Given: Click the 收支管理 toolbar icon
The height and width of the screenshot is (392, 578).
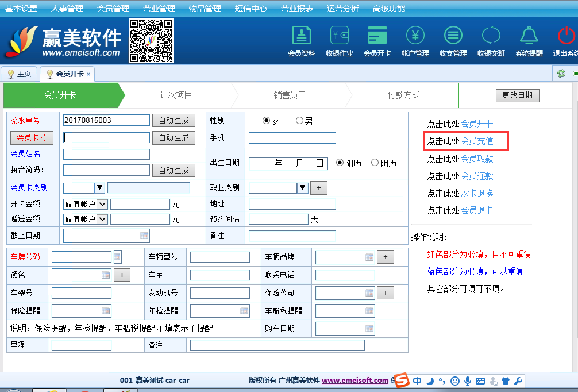Looking at the screenshot, I should pos(453,36).
